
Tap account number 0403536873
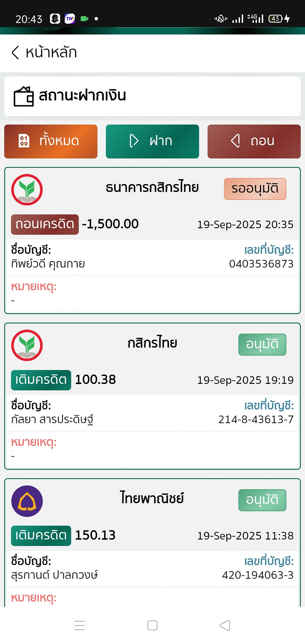coord(261,264)
